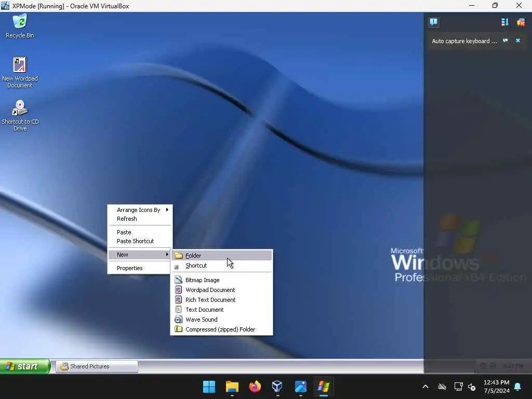Image resolution: width=532 pixels, height=399 pixels.
Task: Create a new Rich Text Document
Action: pyautogui.click(x=221, y=300)
